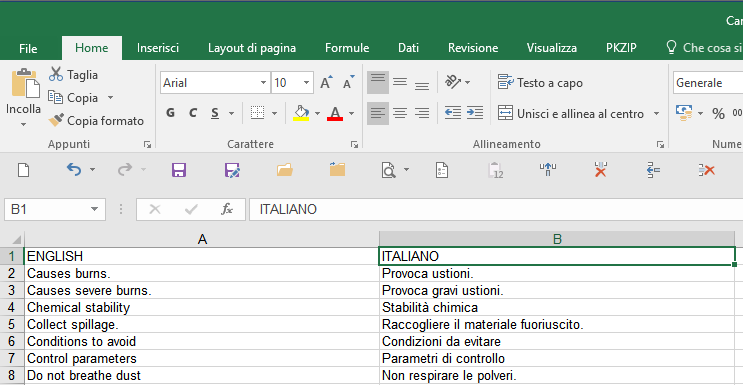Toggle top vertical alignment
Viewport: 743px width, 385px height.
pyautogui.click(x=378, y=82)
